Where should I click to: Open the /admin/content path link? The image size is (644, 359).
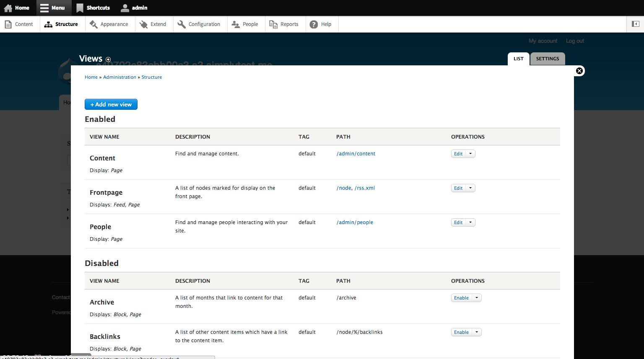click(356, 154)
